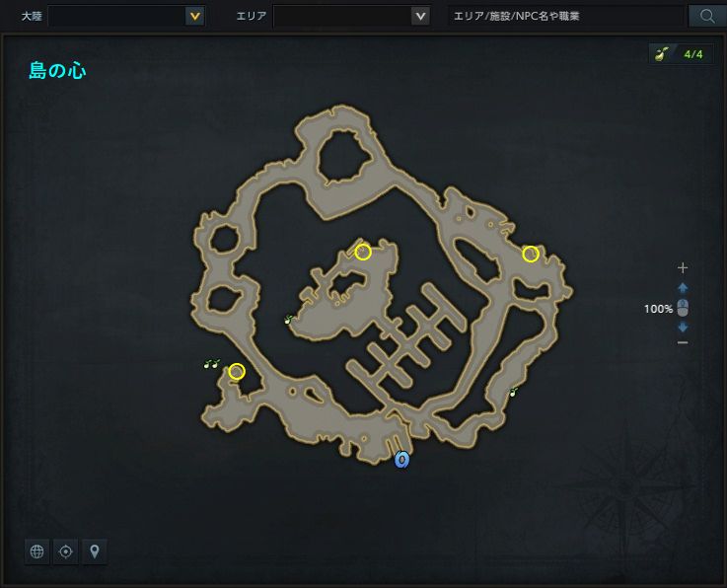Click the search magnifier button

click(707, 16)
